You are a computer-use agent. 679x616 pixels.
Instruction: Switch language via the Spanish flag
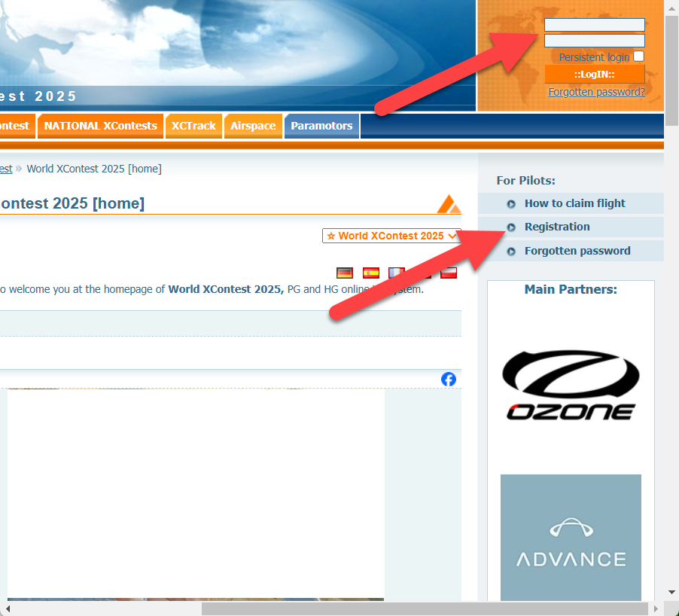pyautogui.click(x=371, y=273)
